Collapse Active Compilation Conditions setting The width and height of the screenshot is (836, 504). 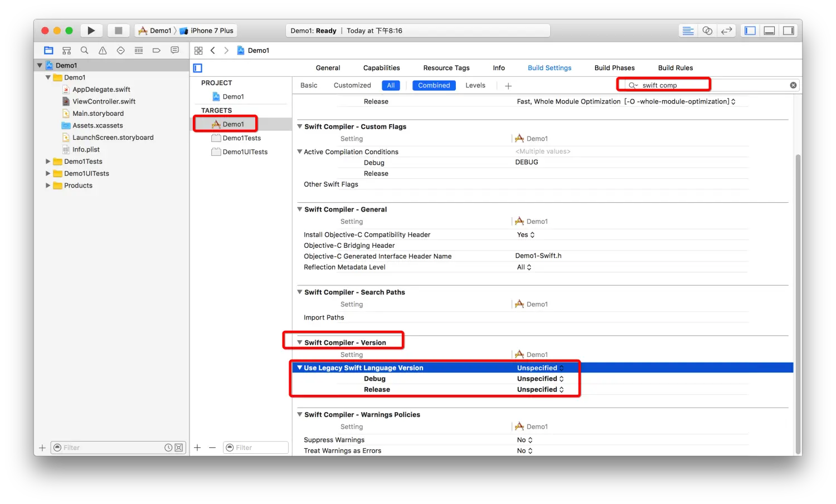coord(300,151)
